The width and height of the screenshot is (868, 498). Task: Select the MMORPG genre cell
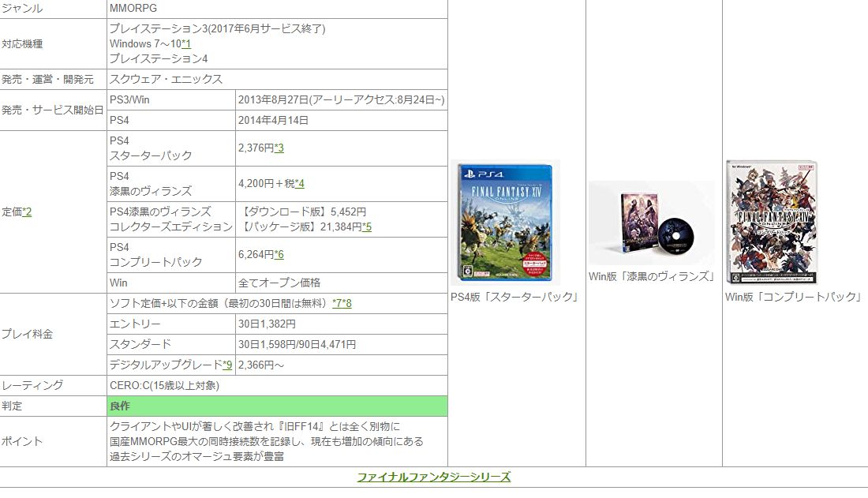pos(277,9)
